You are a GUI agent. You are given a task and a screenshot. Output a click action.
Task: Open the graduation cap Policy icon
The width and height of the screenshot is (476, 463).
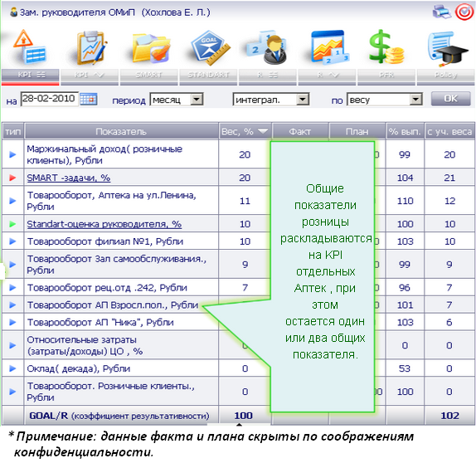click(x=448, y=49)
